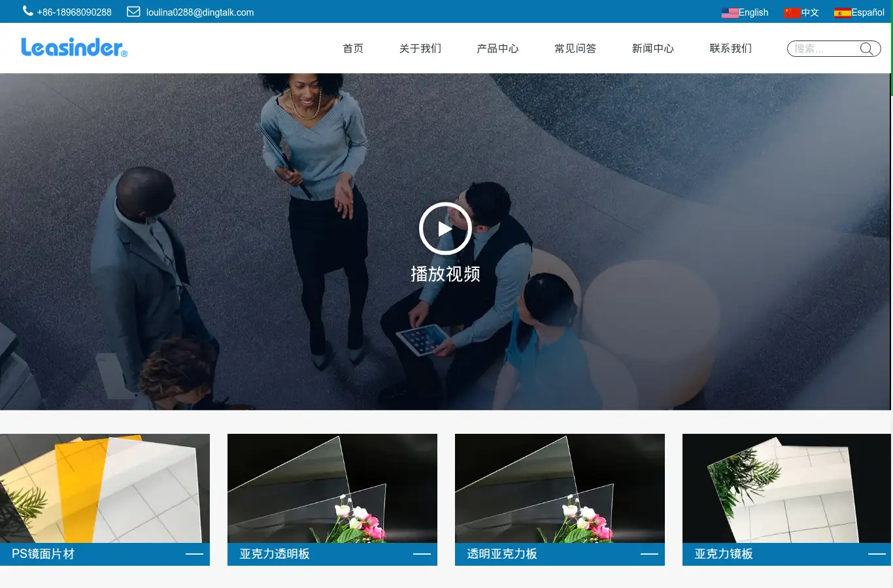
Task: Click the Leasinder logo
Action: (74, 47)
